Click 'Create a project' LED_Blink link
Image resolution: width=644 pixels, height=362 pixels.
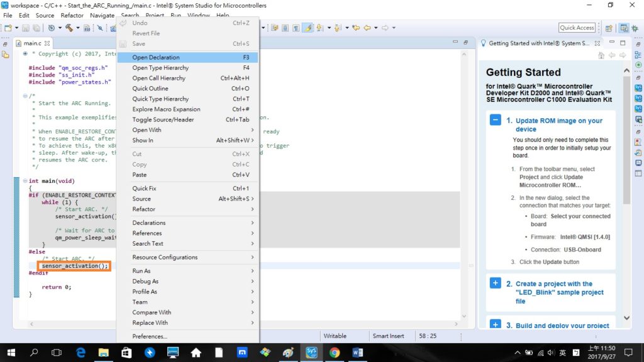[559, 292]
